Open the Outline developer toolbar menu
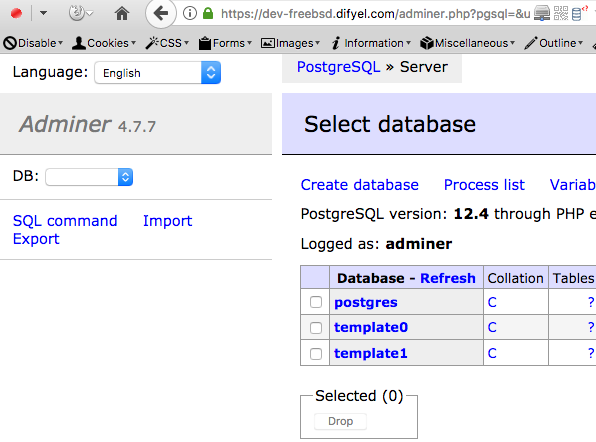The height and width of the screenshot is (442, 596). [553, 43]
